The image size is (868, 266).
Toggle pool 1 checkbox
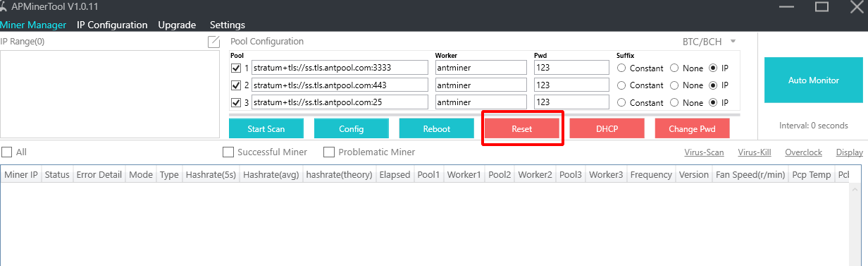[x=236, y=68]
